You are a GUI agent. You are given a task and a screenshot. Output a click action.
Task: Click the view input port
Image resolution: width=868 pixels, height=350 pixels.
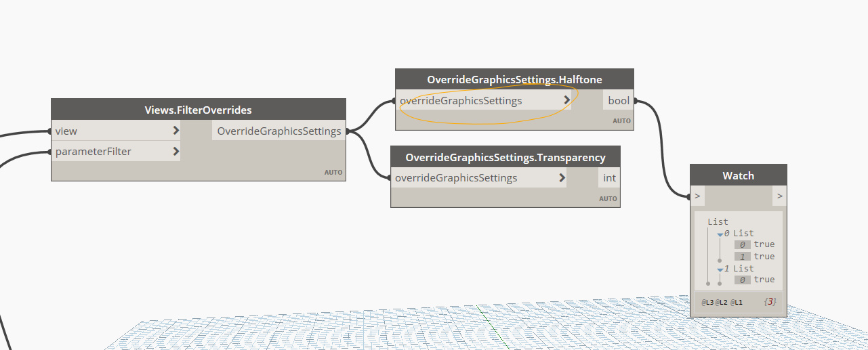[117, 131]
